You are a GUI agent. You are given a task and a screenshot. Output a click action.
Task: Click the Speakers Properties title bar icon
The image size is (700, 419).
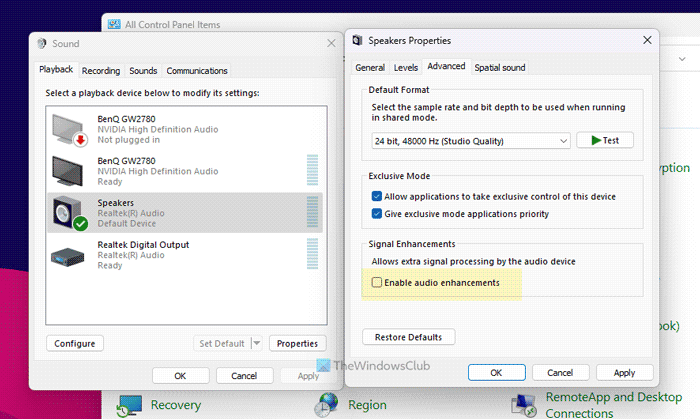(357, 41)
